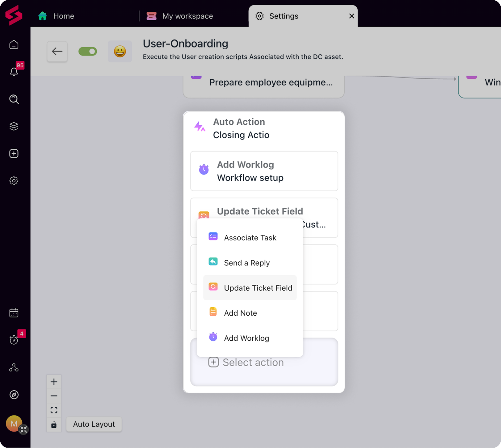This screenshot has height=448, width=501.
Task: Open the calendar icon in sidebar
Action: click(14, 313)
